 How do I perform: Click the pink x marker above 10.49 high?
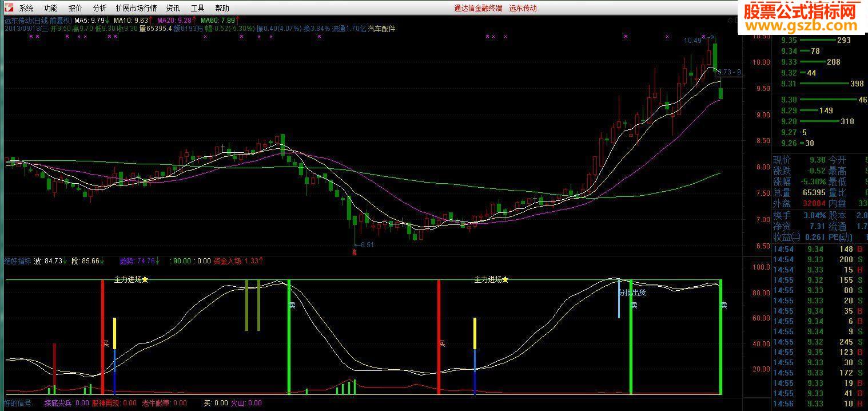[x=704, y=37]
